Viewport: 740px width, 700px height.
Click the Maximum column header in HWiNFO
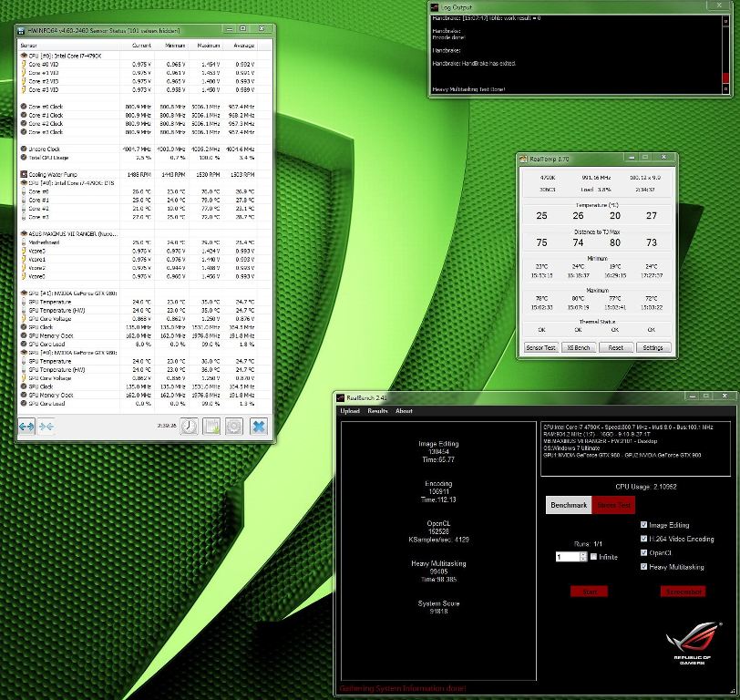[x=205, y=46]
